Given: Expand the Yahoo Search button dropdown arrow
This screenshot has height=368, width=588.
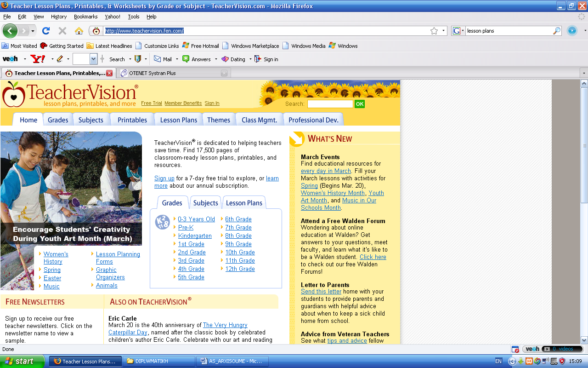Looking at the screenshot, I should (130, 59).
